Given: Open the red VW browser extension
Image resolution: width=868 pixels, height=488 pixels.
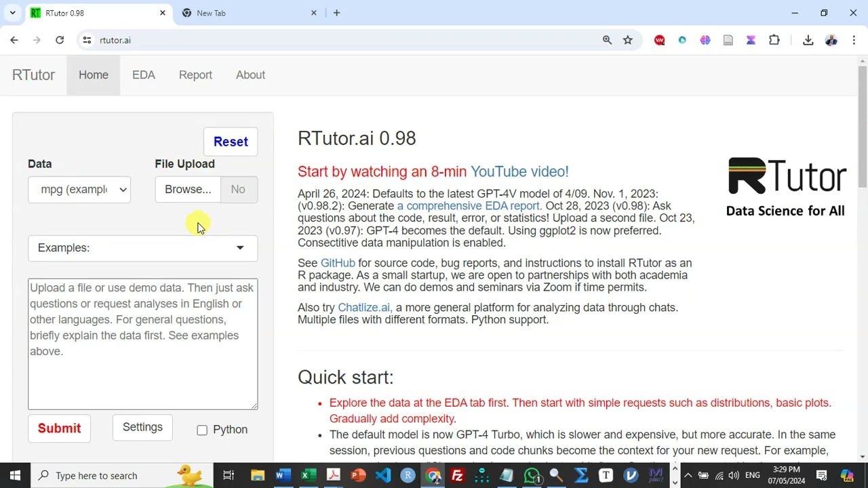Looking at the screenshot, I should tap(659, 40).
